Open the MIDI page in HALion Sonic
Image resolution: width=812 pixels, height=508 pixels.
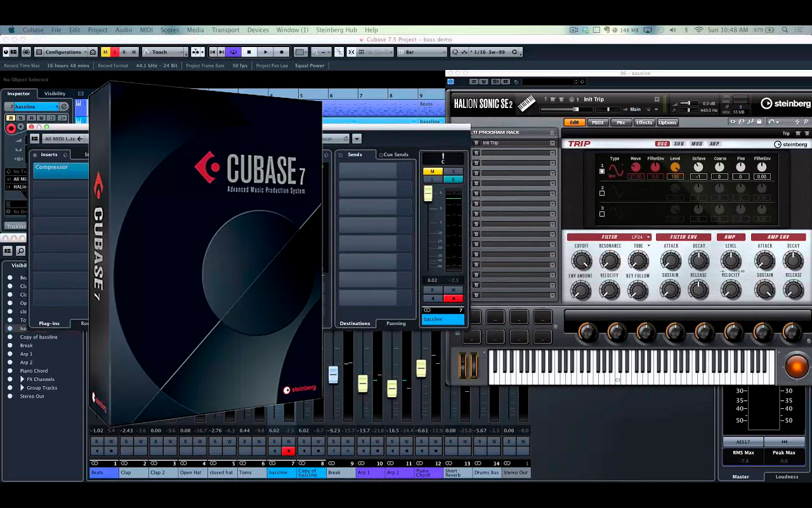598,122
